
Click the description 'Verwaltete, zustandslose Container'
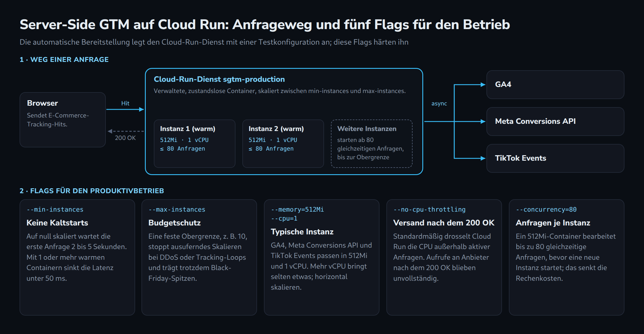(x=279, y=91)
